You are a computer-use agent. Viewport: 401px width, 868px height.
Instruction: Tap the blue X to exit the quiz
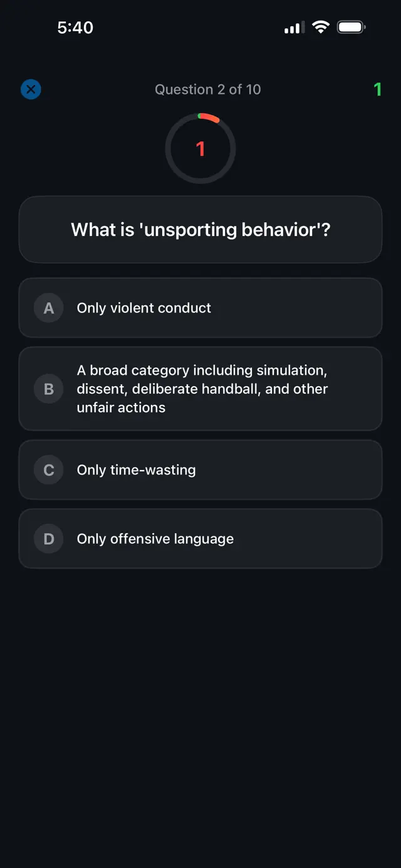[31, 89]
